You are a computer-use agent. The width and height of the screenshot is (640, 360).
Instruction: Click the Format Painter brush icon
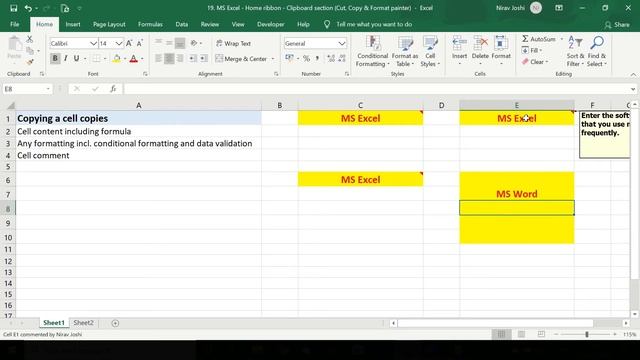[x=30, y=62]
